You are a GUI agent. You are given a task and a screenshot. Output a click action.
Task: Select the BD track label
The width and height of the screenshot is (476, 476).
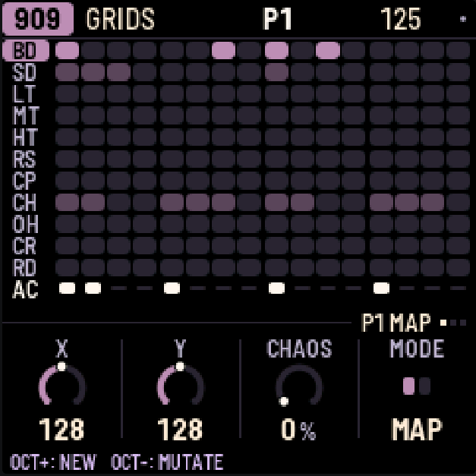click(x=26, y=50)
